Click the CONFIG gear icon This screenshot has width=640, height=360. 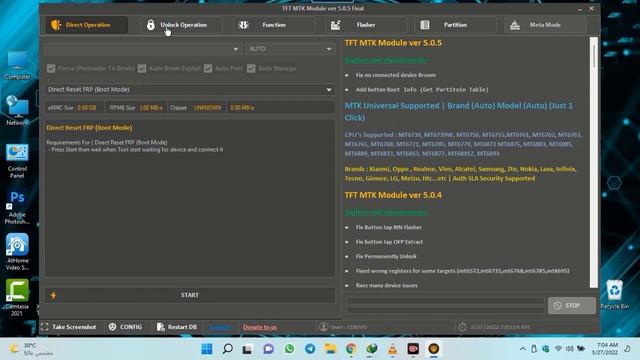[x=113, y=327]
